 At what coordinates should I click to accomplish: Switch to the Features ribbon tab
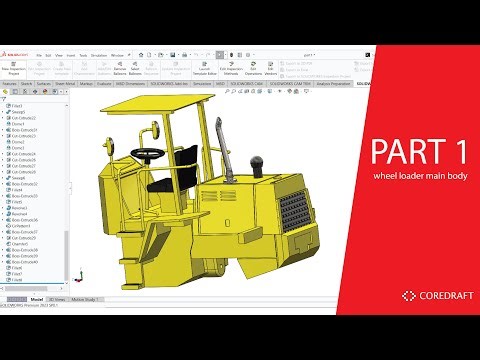coord(9,84)
